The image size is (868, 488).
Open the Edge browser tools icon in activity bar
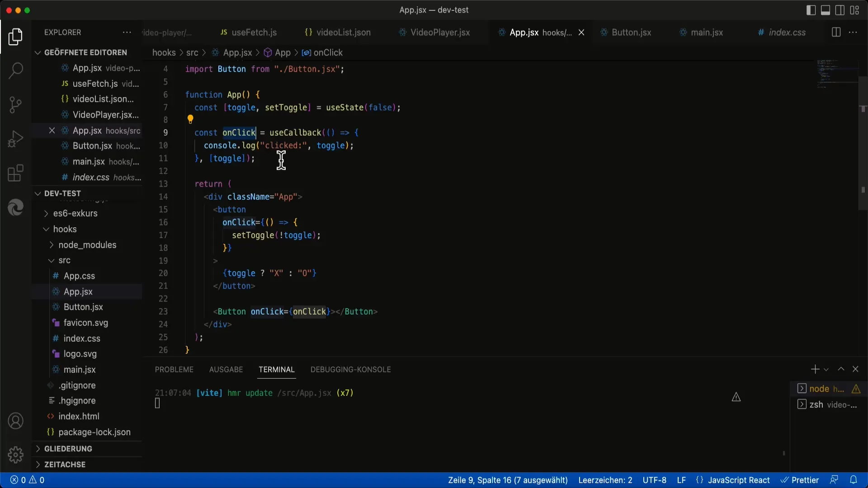tap(15, 207)
